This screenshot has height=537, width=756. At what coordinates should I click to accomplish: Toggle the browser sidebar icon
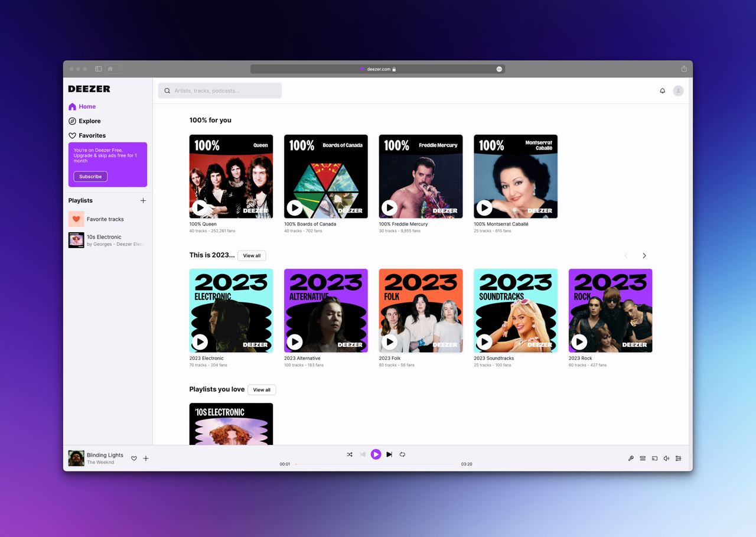pyautogui.click(x=99, y=69)
